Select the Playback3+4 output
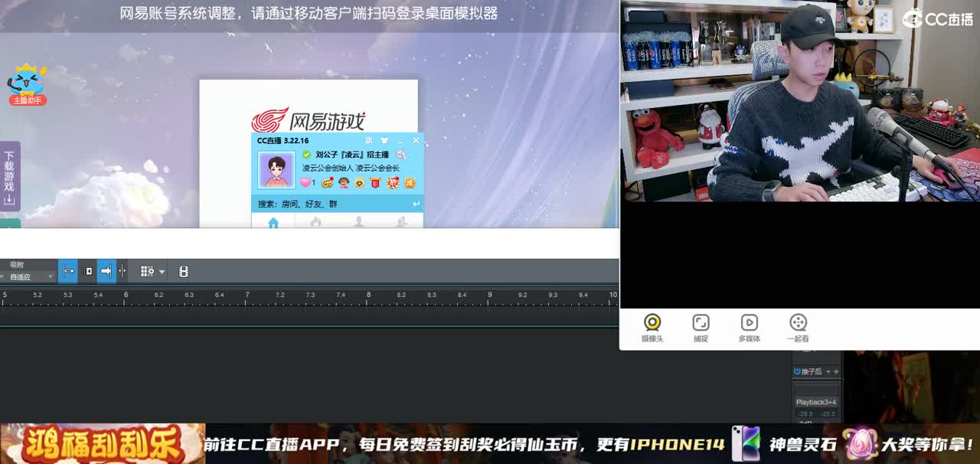This screenshot has width=980, height=464. (x=815, y=402)
